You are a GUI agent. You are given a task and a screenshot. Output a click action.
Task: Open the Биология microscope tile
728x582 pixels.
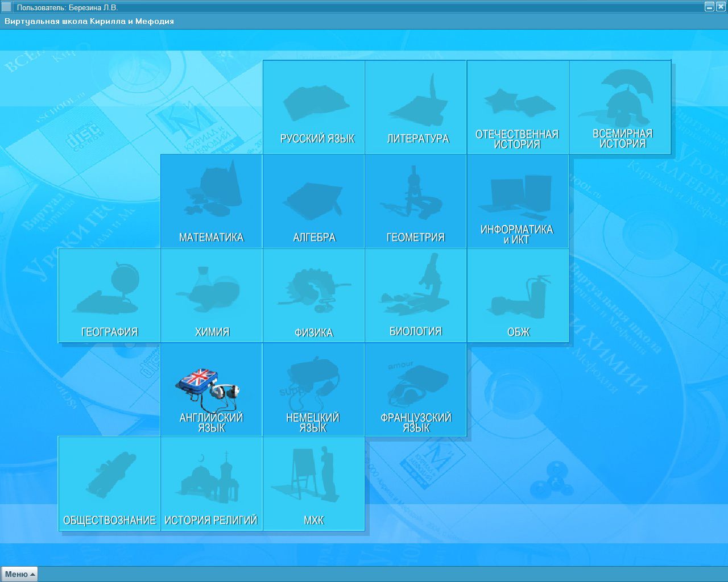tap(416, 296)
